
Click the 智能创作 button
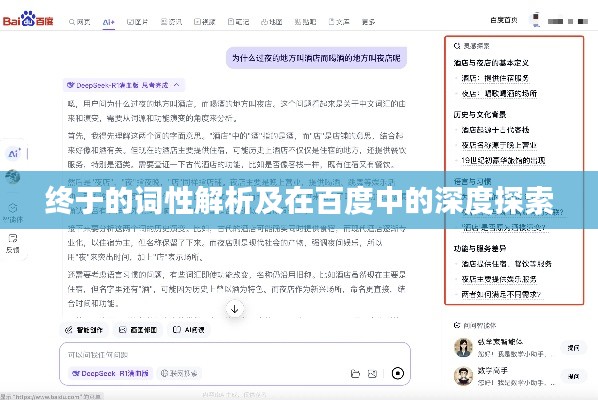pos(84,330)
